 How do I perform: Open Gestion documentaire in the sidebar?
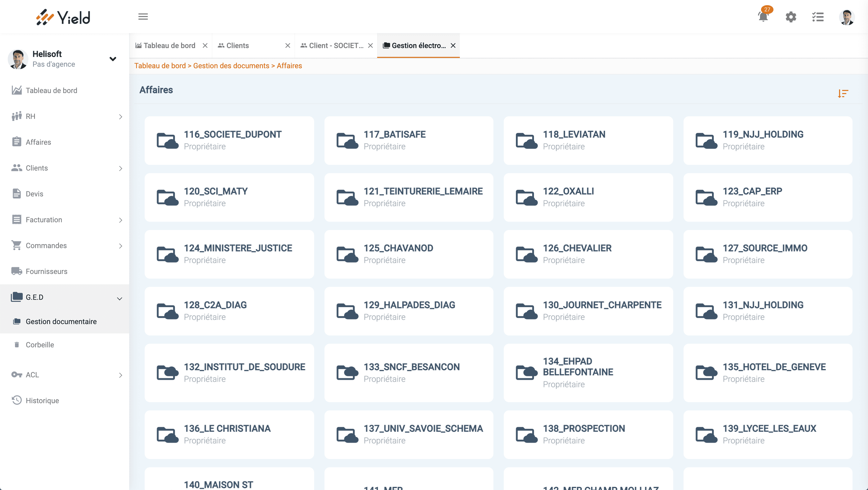tap(64, 321)
